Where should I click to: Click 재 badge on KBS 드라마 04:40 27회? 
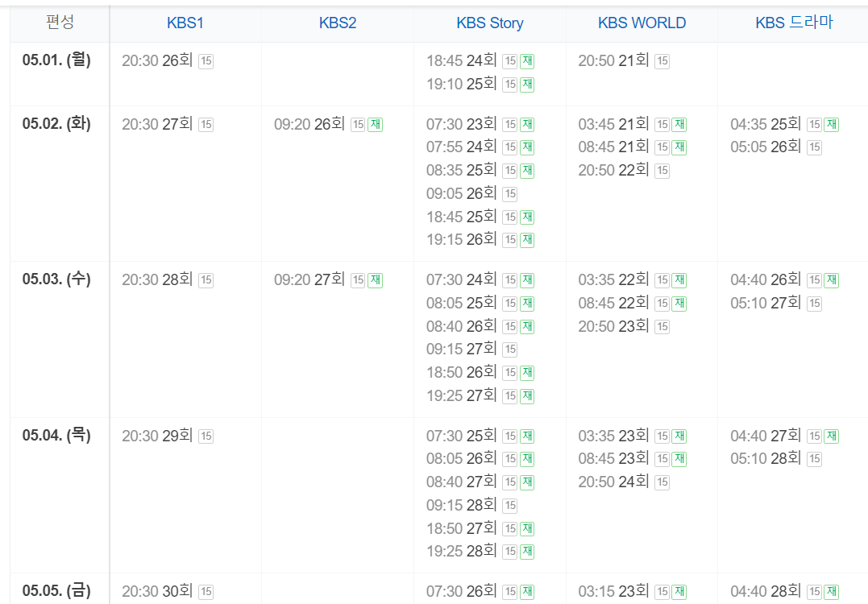tap(832, 436)
